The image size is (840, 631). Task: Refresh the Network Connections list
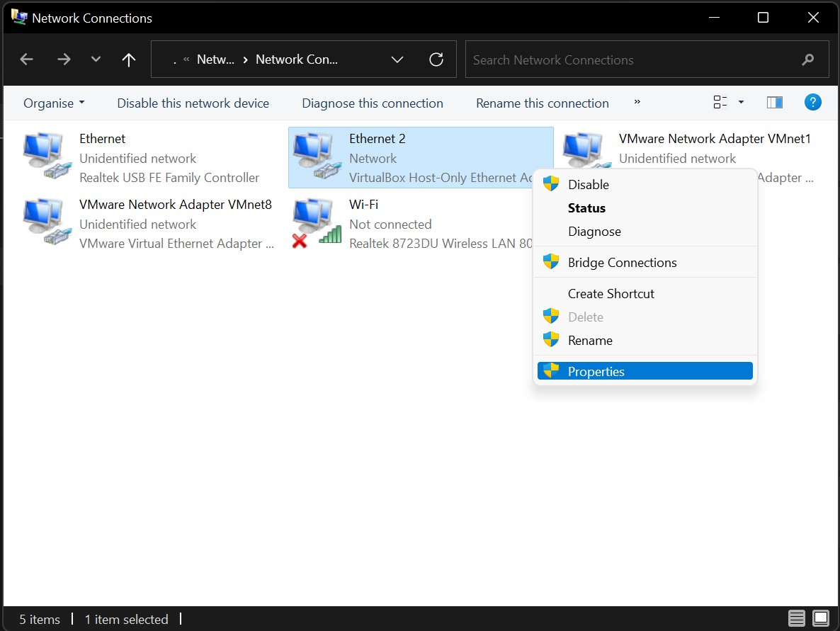click(436, 59)
